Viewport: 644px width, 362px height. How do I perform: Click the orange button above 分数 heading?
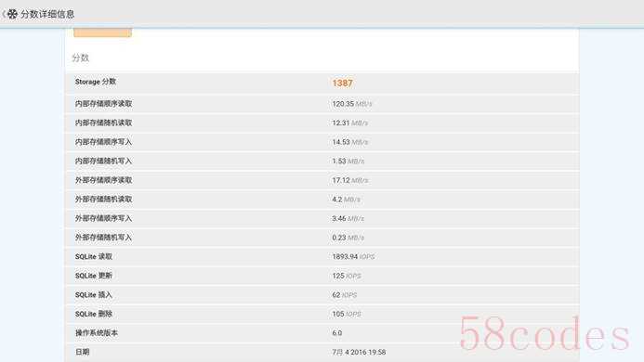point(102,32)
